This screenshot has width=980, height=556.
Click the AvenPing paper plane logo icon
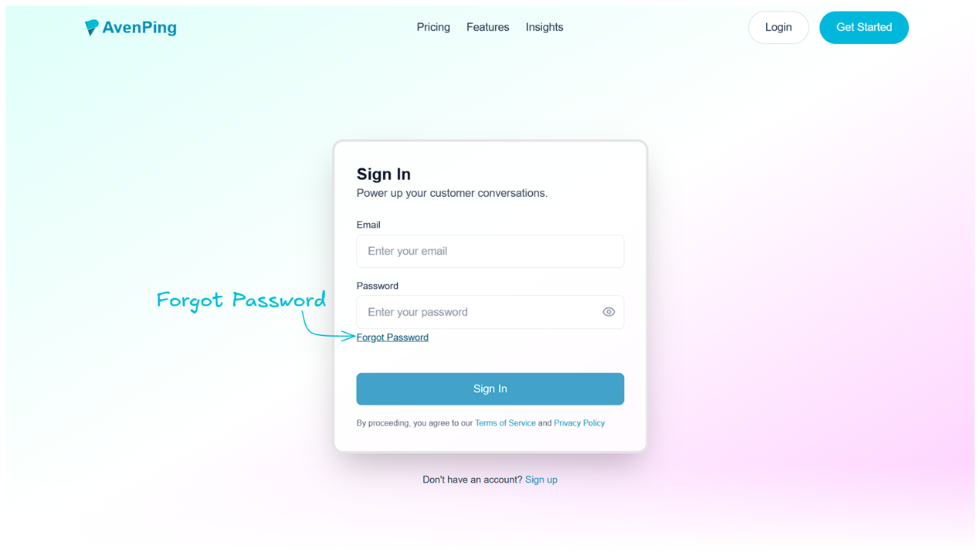tap(92, 27)
